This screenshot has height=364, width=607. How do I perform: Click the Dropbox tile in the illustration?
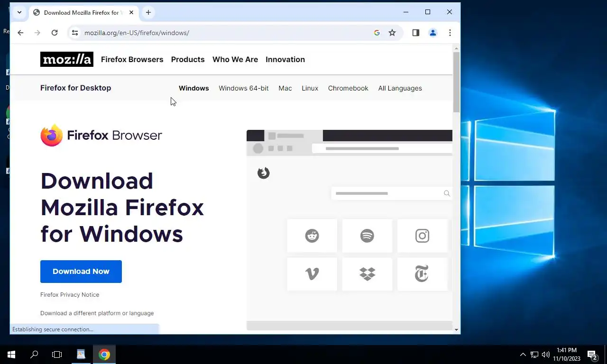[367, 274]
